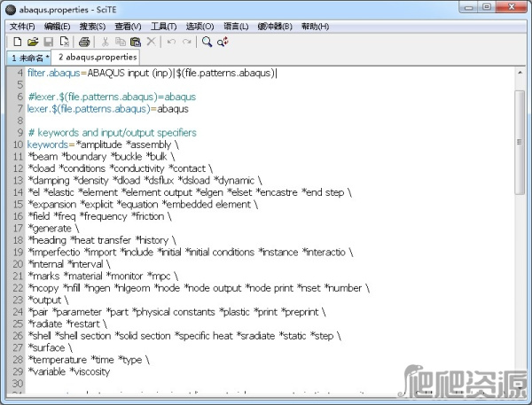Image resolution: width=532 pixels, height=405 pixels.
Task: Switch to the 未命名 tab
Action: [x=29, y=57]
